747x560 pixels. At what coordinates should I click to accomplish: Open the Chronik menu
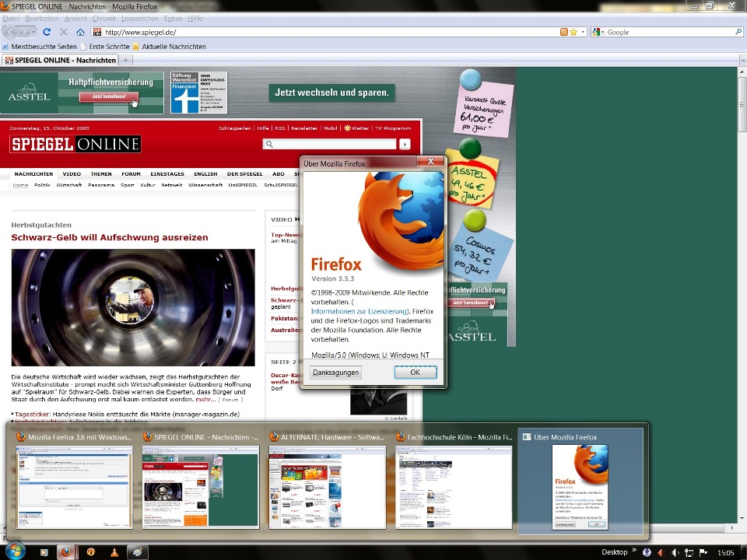[104, 18]
